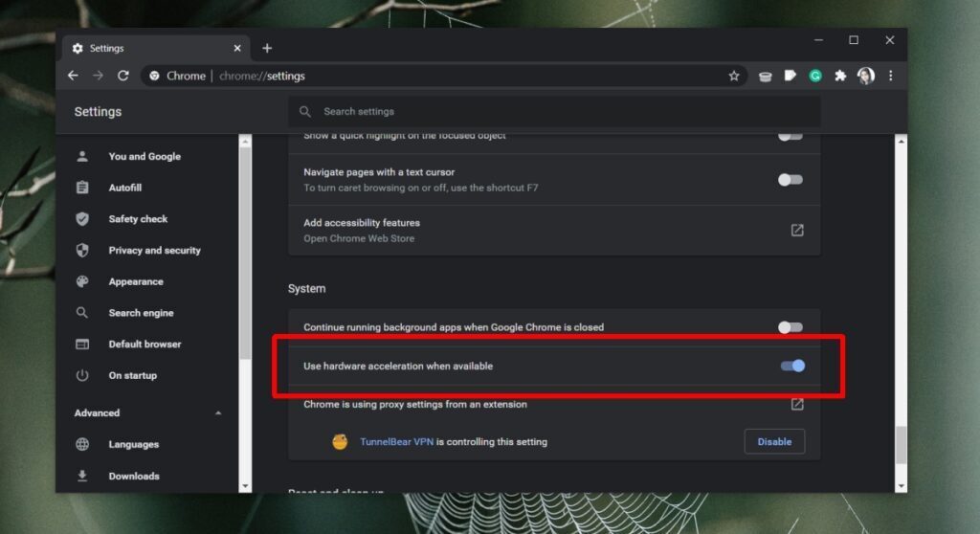
Task: Open the TunnelBear VPN link
Action: pyautogui.click(x=396, y=441)
